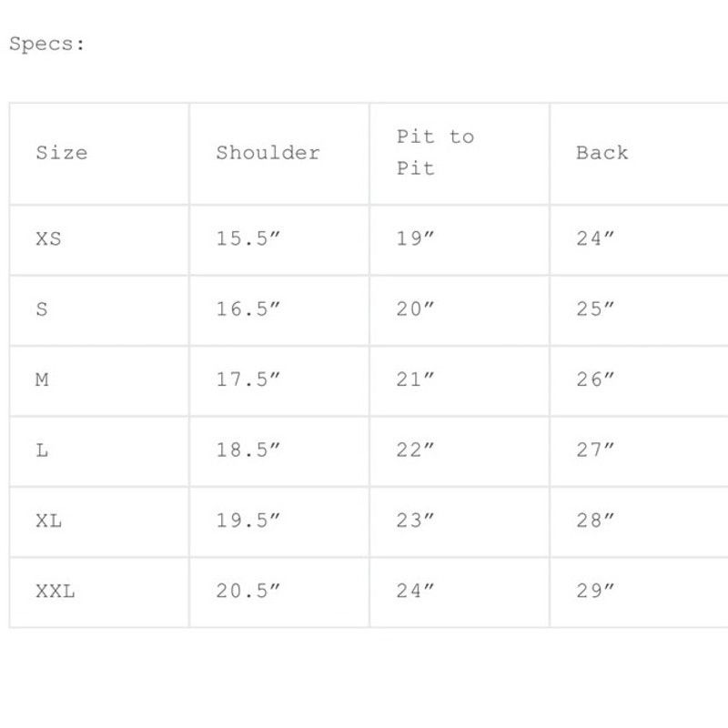Click the XS size row label

(x=49, y=238)
